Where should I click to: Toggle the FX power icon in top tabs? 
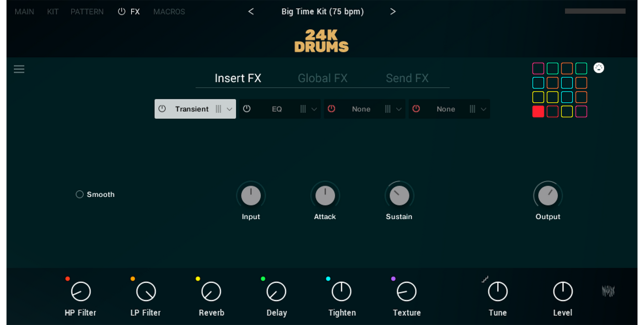coord(121,12)
